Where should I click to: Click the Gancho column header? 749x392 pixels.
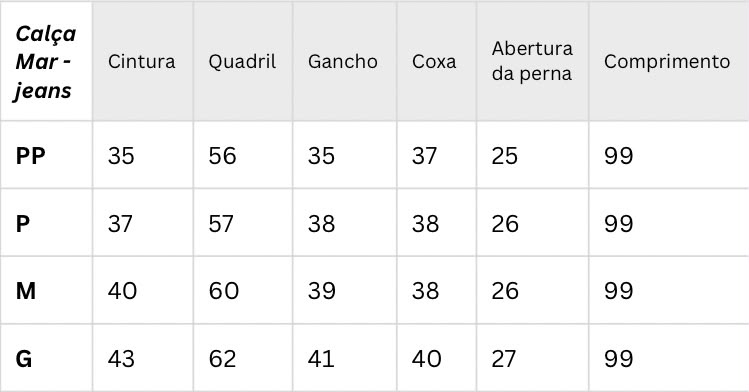[x=342, y=62]
